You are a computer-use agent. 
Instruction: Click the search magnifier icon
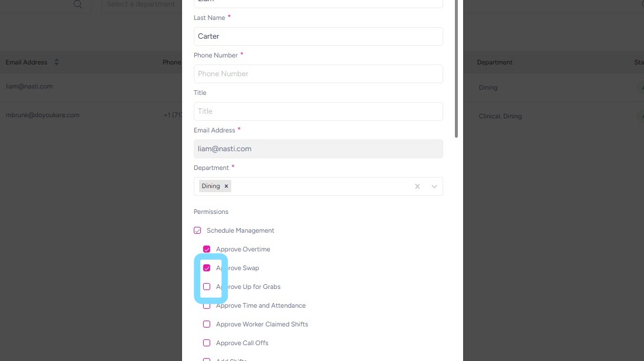click(78, 5)
